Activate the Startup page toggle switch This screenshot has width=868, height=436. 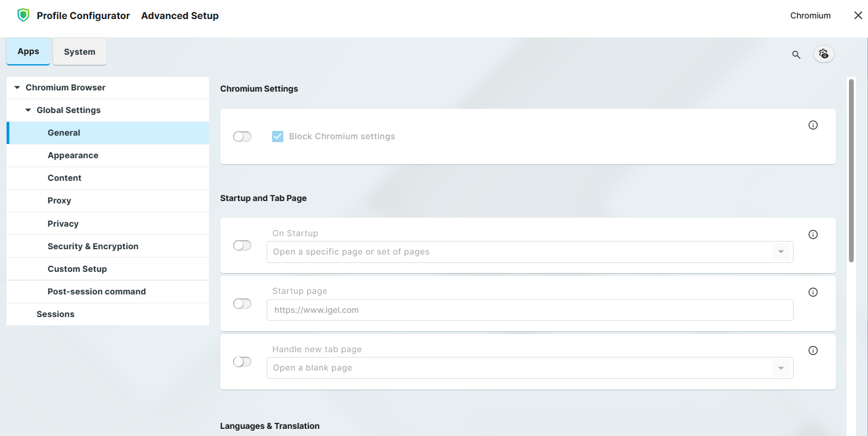[242, 304]
